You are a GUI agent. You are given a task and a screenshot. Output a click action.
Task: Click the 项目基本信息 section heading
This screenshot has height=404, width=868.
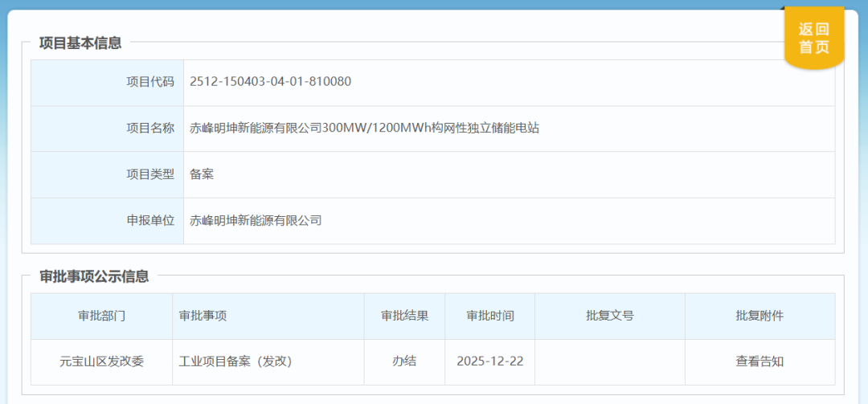tap(80, 43)
